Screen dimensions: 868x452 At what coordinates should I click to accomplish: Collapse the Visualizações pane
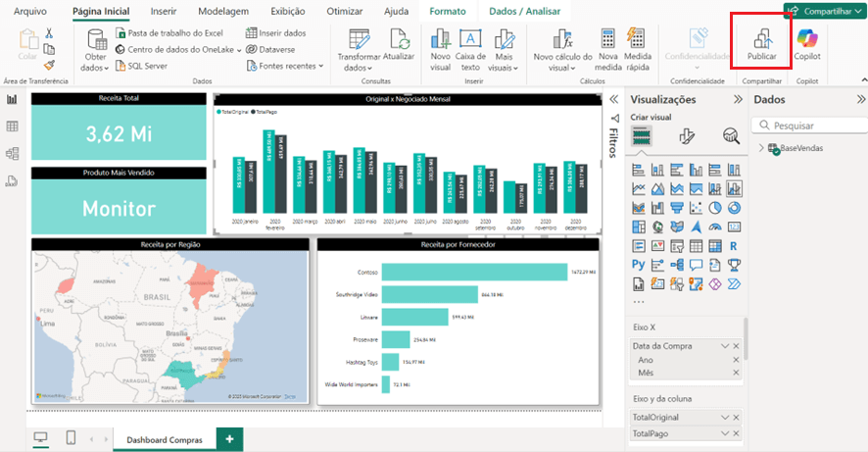point(738,99)
